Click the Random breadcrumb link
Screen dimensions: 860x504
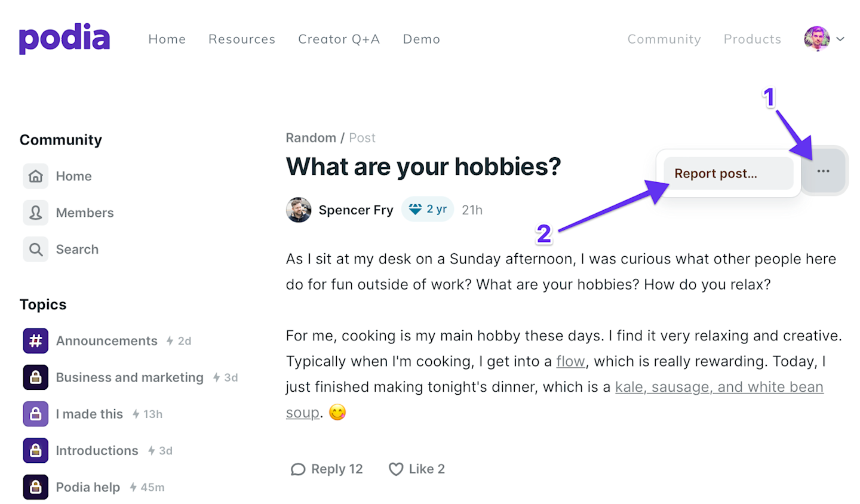point(311,138)
